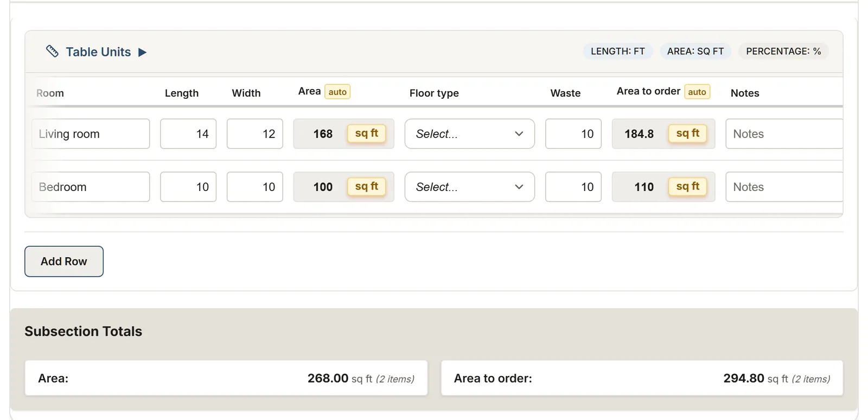Screen dimensions: 868x420
Task: Edit the Bedroom room name field
Action: pyautogui.click(x=91, y=187)
